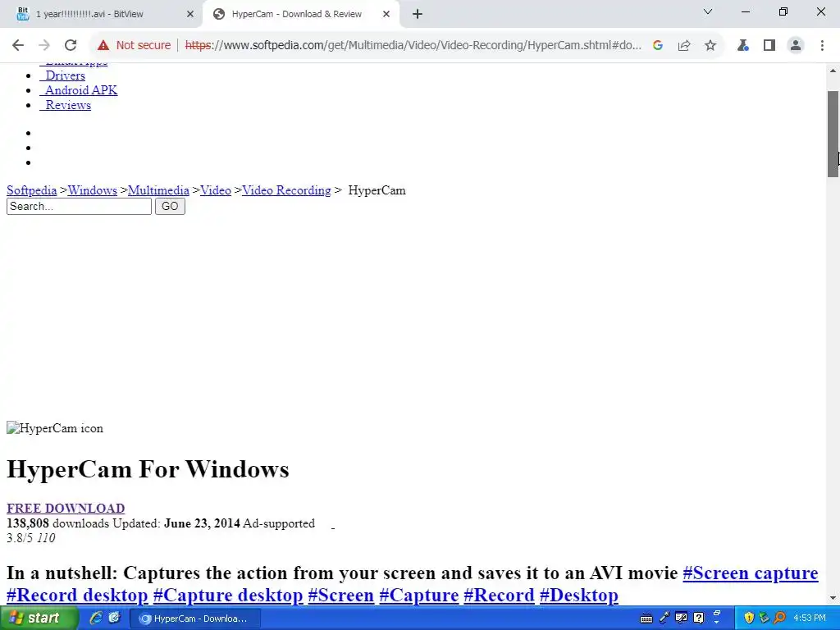This screenshot has width=840, height=630.
Task: Reload the Softpedia page
Action: pos(71,45)
